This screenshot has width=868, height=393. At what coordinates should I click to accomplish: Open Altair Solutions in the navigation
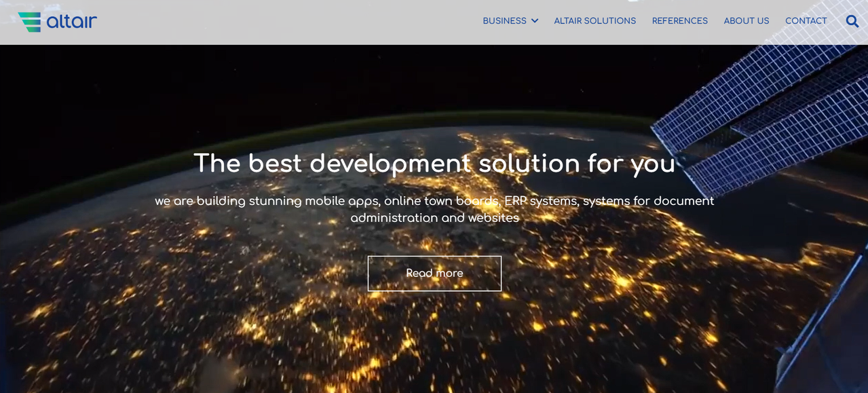tap(595, 21)
